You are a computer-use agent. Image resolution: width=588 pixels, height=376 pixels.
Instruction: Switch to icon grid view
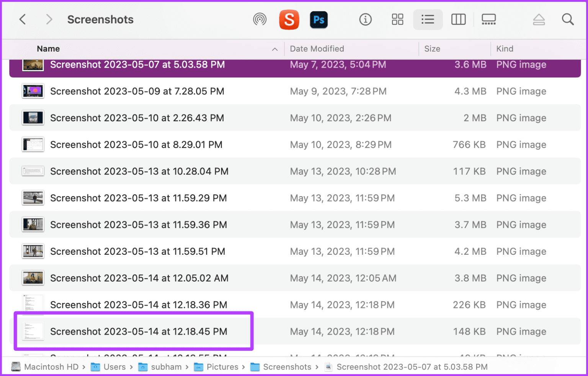click(397, 20)
